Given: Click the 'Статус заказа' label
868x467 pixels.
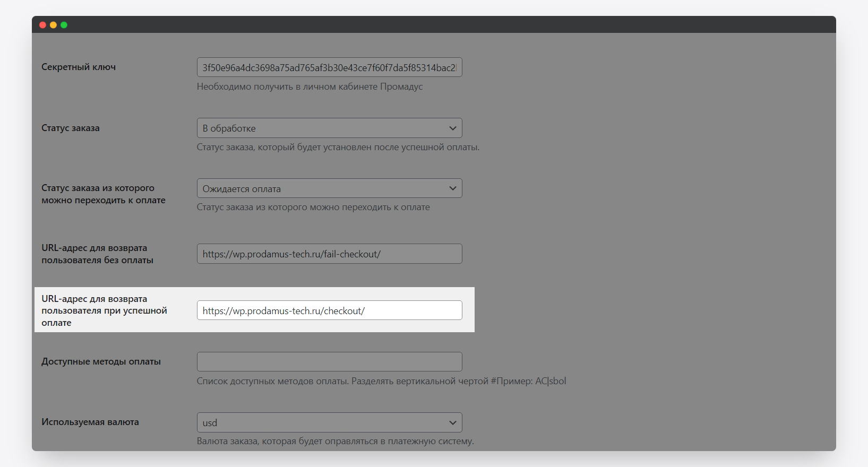Looking at the screenshot, I should [x=71, y=128].
